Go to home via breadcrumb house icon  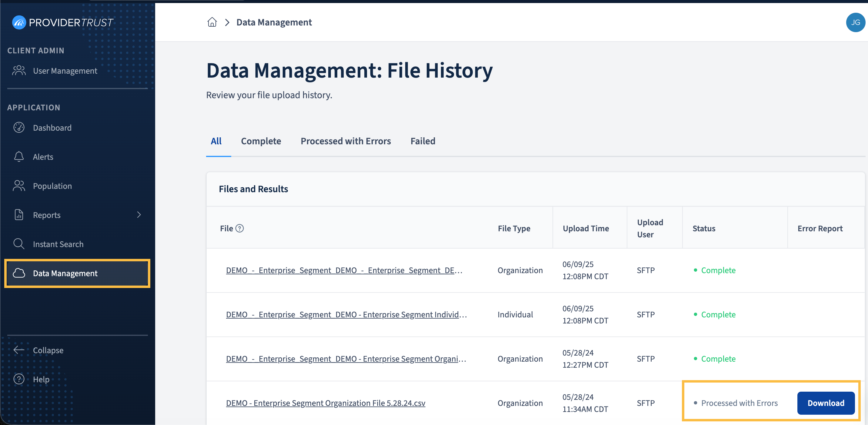tap(212, 22)
